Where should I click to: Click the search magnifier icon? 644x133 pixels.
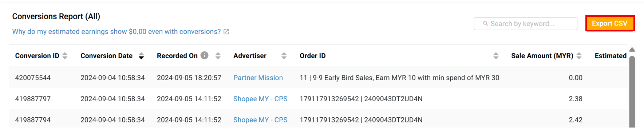[x=485, y=23]
